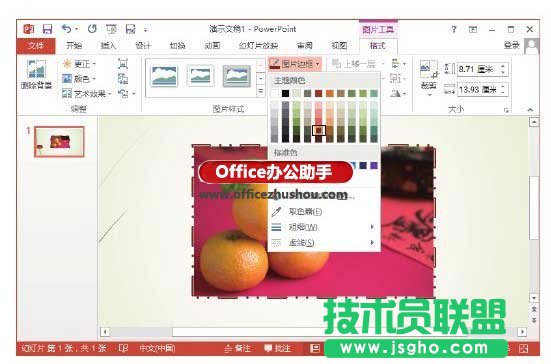Click the Compress Pictures icon
This screenshot has height=364, width=551.
123,64
